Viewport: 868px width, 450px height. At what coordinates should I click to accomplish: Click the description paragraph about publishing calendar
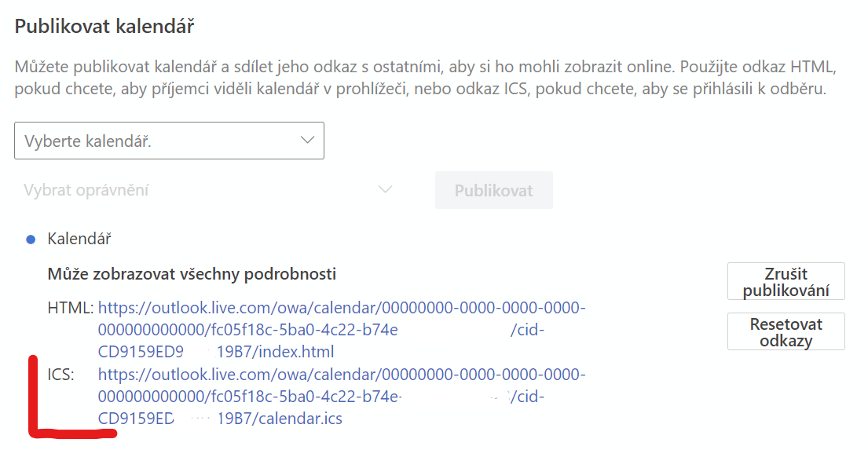[425, 78]
